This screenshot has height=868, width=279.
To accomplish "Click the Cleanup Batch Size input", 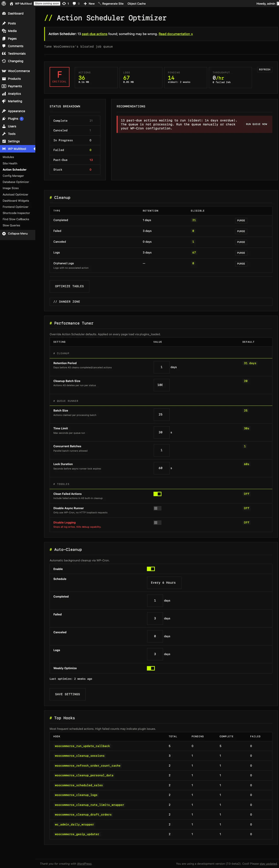I will [x=162, y=385].
